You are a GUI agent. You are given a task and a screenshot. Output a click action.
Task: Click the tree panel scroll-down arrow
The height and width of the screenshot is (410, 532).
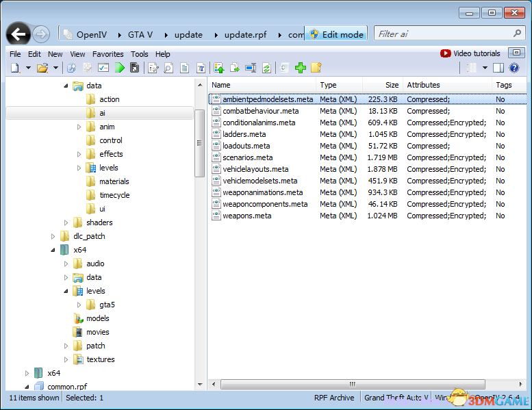200,385
